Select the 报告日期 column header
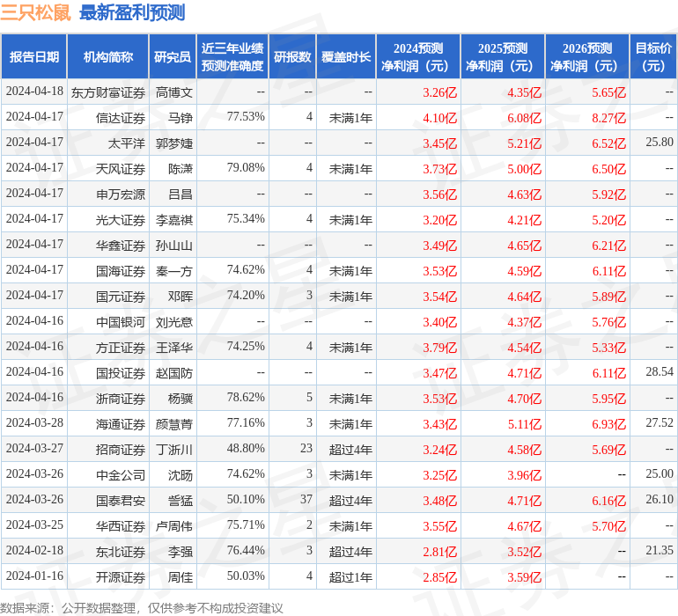The height and width of the screenshot is (616, 678). (34, 56)
